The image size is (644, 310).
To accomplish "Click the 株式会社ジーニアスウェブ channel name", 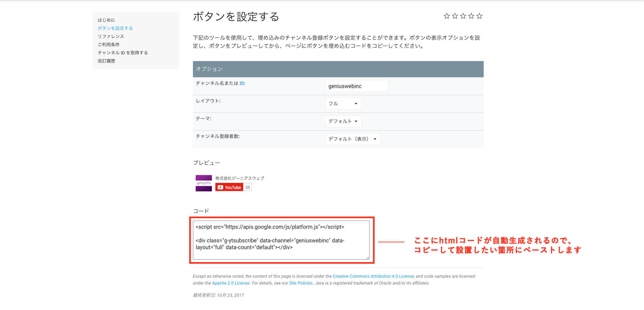I will (x=239, y=178).
